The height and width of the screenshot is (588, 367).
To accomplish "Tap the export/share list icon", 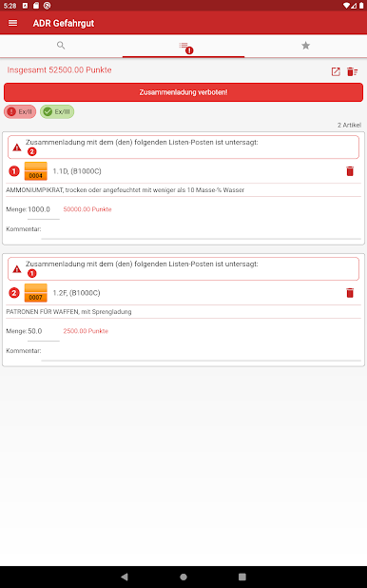I will pyautogui.click(x=336, y=71).
